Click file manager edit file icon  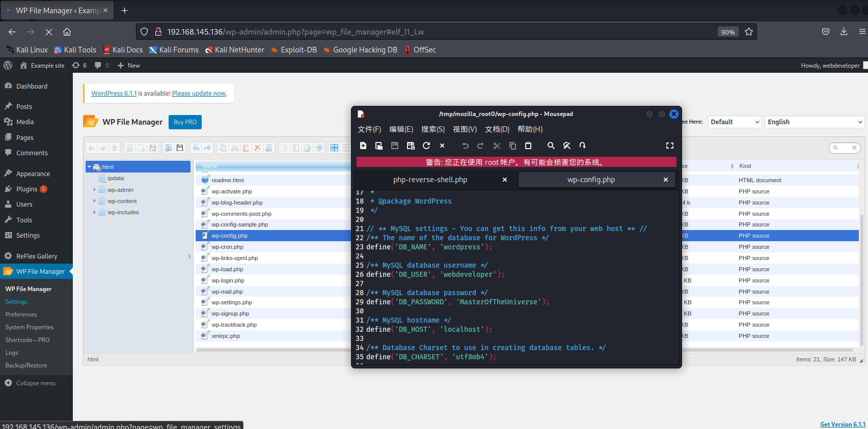point(308,148)
